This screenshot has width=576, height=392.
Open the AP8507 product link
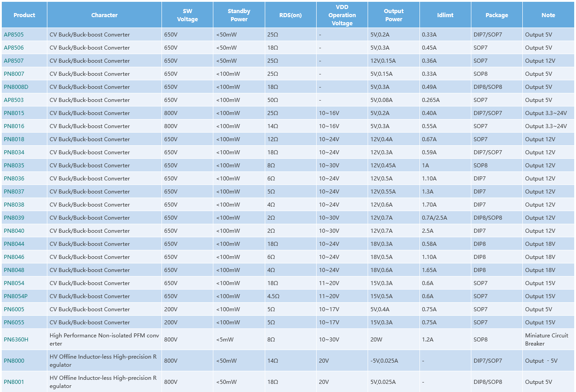tap(14, 61)
